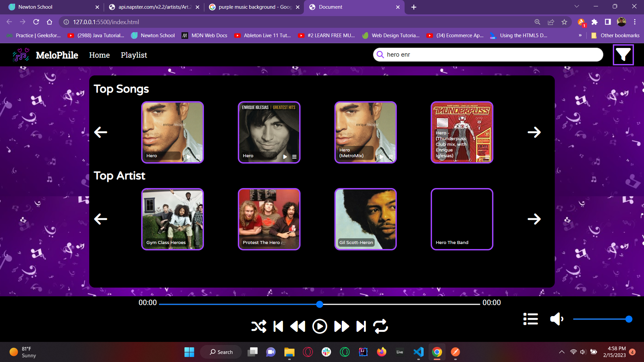Toggle repeat mode
This screenshot has height=362, width=644.
coord(381,326)
